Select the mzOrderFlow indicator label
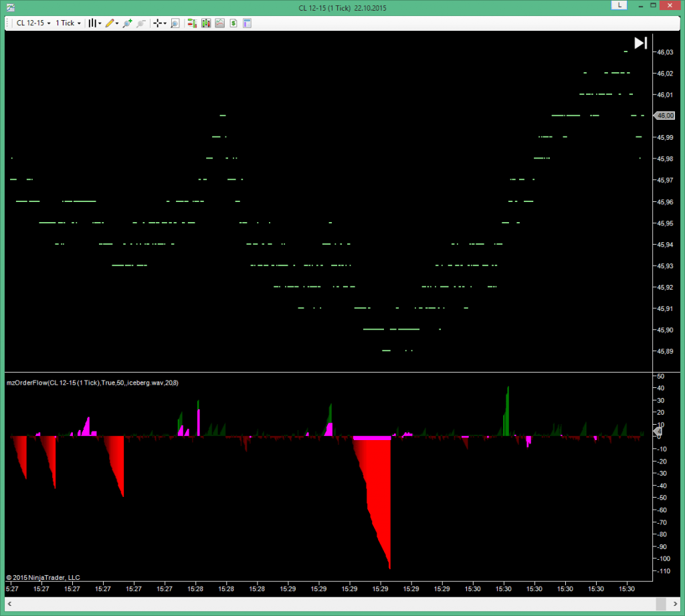This screenshot has height=616, width=685. tap(92, 383)
